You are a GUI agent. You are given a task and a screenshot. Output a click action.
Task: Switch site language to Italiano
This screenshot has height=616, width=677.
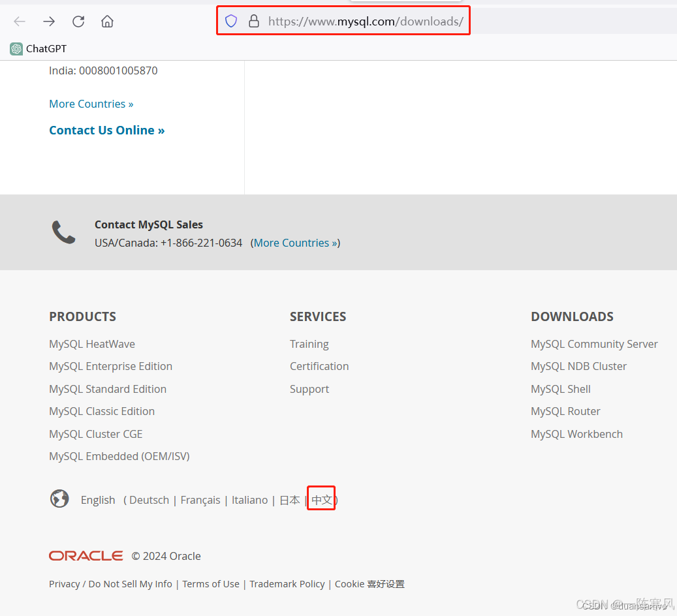[x=249, y=500]
